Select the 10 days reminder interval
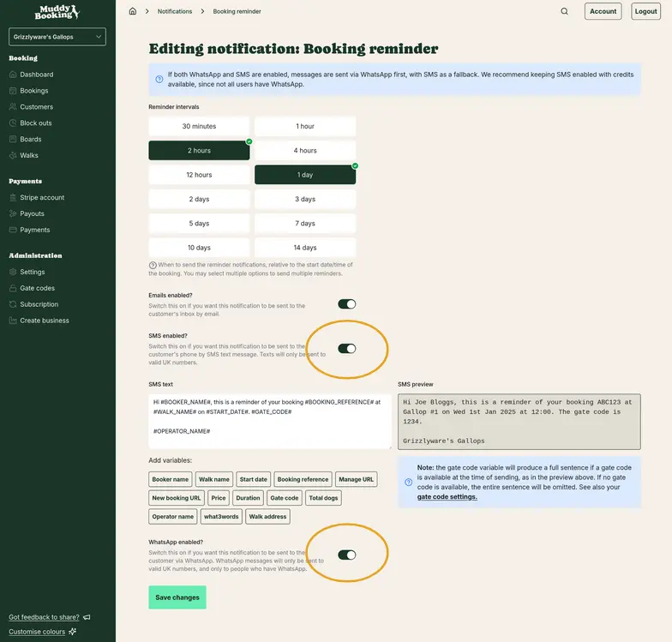672x642 pixels. pyautogui.click(x=199, y=248)
